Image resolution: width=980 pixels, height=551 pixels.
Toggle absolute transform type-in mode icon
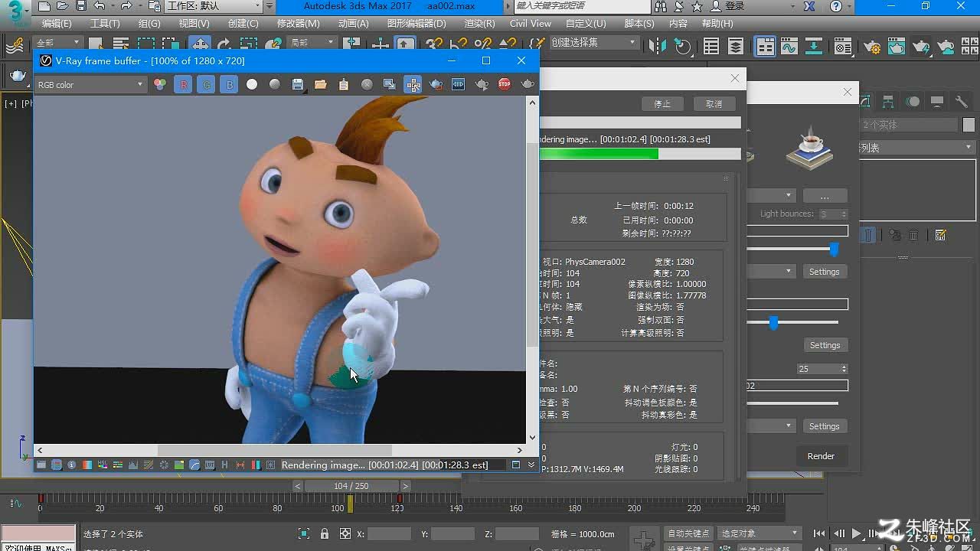click(x=345, y=533)
